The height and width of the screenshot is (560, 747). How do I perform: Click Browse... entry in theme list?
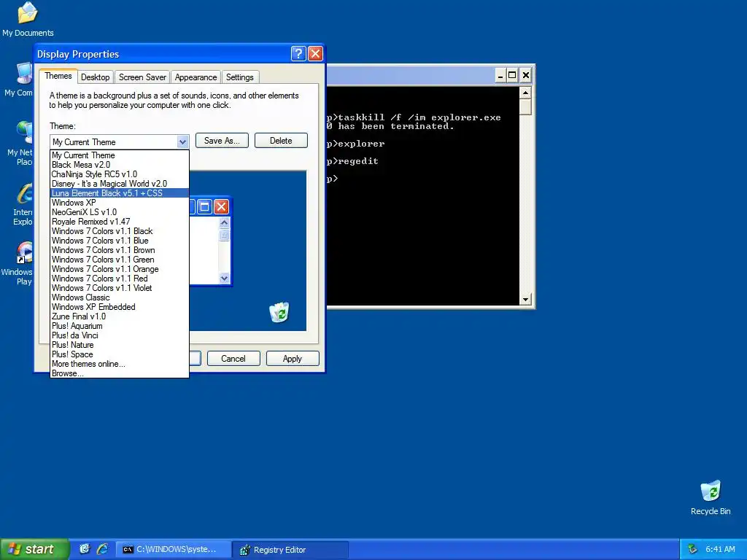[x=120, y=373]
